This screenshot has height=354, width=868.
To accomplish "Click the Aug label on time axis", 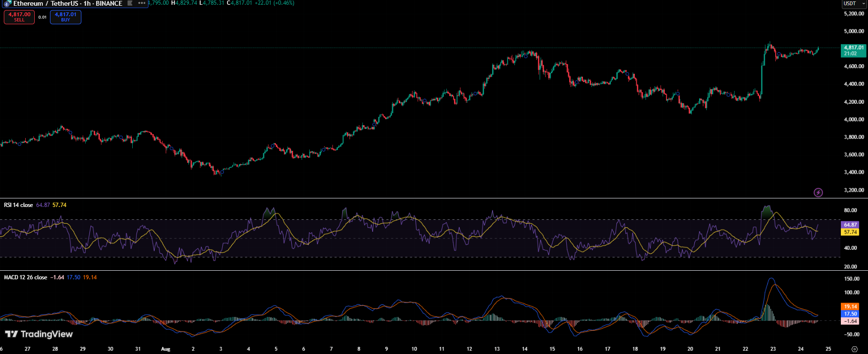I will coord(166,349).
